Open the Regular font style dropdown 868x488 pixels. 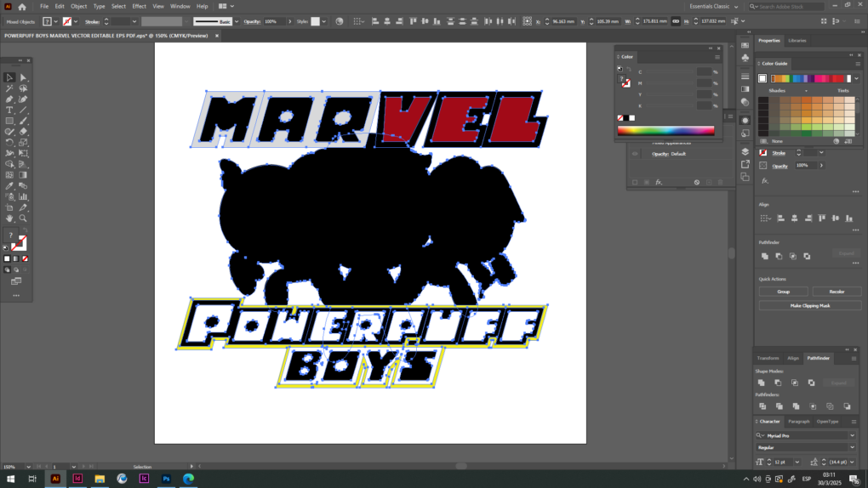[852, 447]
